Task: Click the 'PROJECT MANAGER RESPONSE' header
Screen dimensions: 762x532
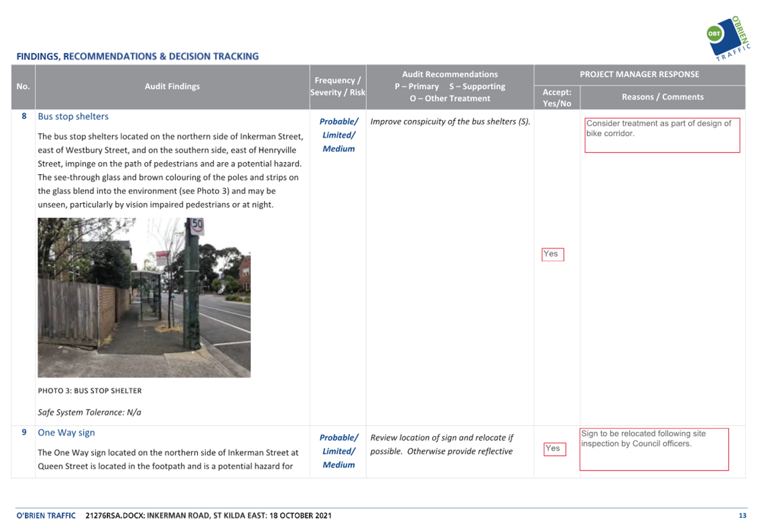Action: tap(639, 75)
